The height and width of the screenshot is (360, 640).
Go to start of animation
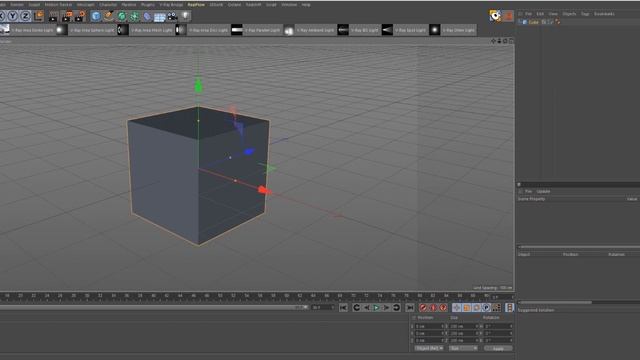coord(343,308)
